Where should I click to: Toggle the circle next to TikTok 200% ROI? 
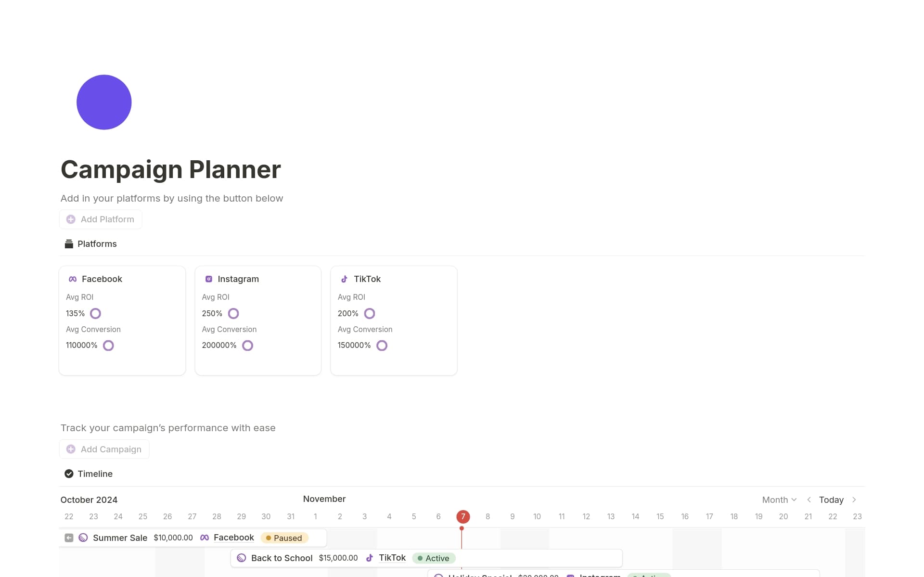(369, 313)
